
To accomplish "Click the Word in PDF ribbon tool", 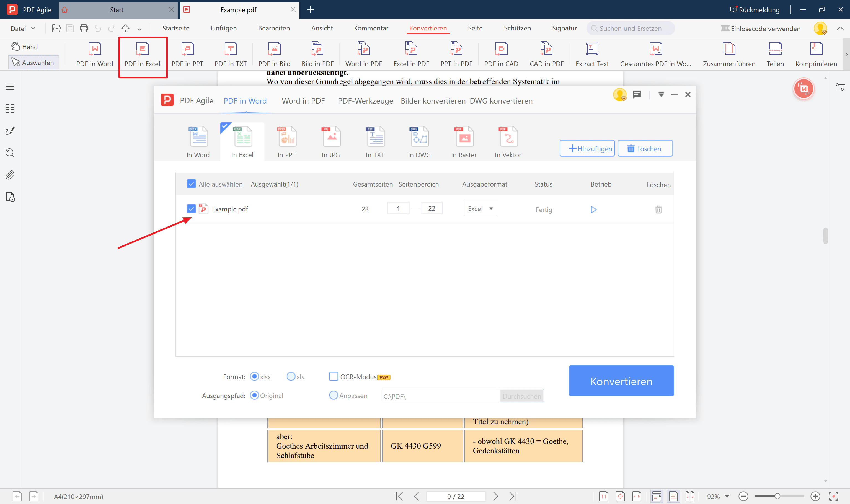I will point(363,54).
